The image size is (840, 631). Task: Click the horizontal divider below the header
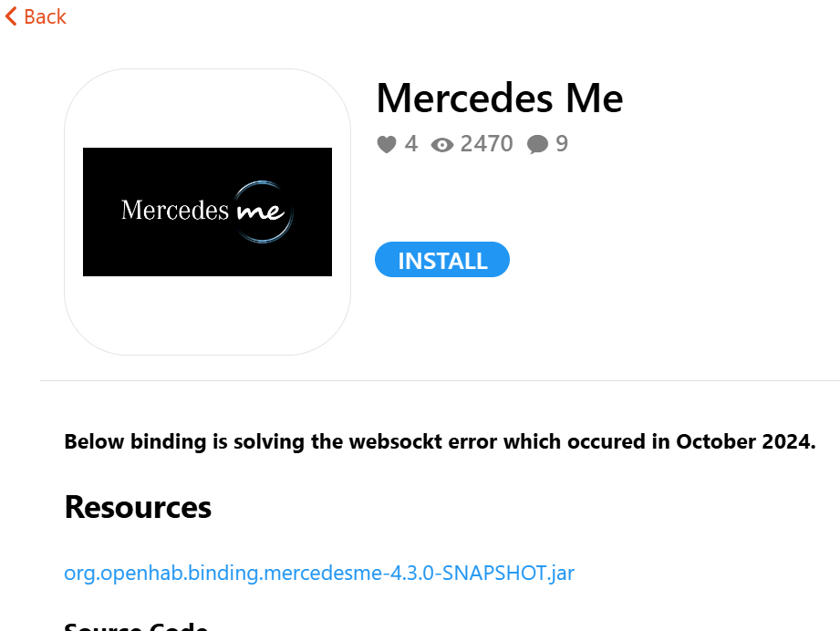[x=440, y=380]
